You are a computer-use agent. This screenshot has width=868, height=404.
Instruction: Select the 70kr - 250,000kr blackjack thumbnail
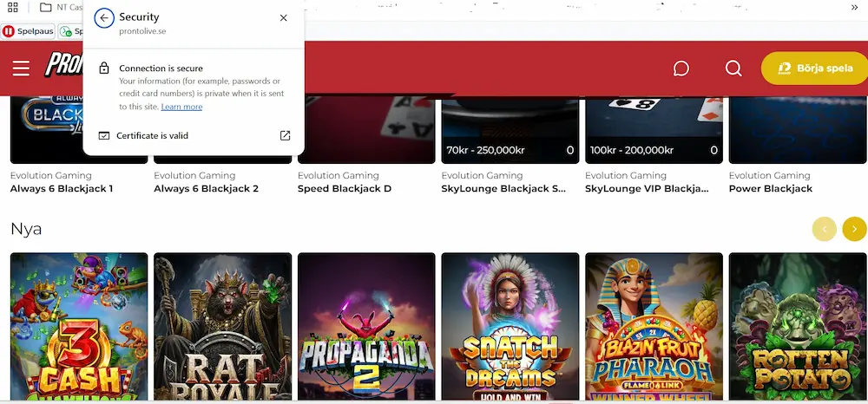[510, 130]
